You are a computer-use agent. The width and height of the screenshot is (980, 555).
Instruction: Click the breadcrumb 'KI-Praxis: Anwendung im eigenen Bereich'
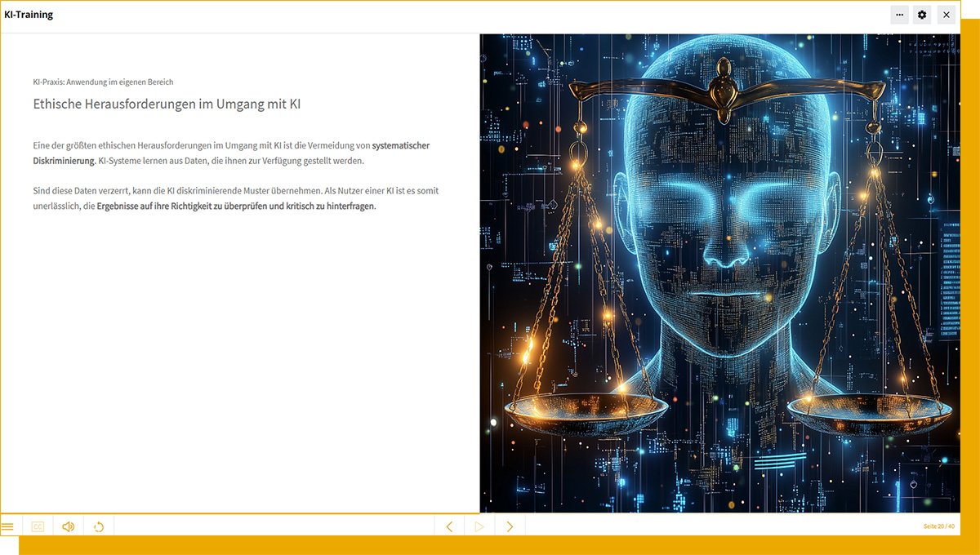[x=102, y=82]
